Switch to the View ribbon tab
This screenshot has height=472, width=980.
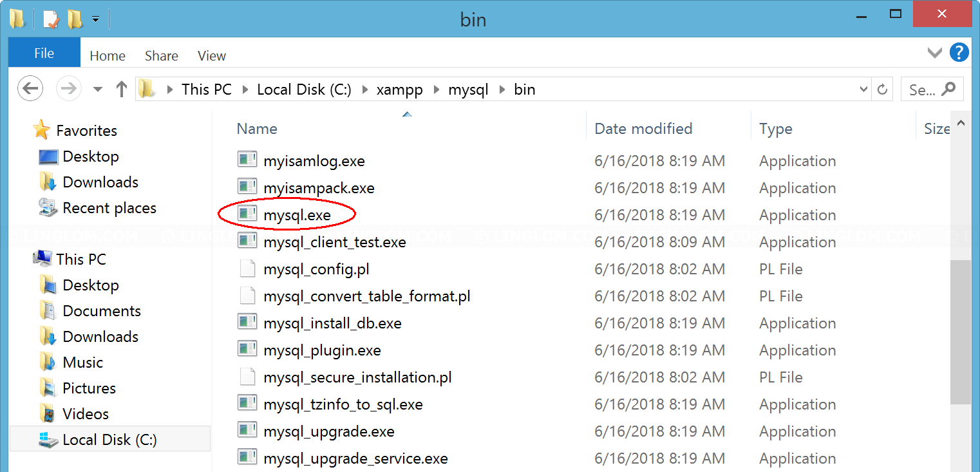coord(212,56)
